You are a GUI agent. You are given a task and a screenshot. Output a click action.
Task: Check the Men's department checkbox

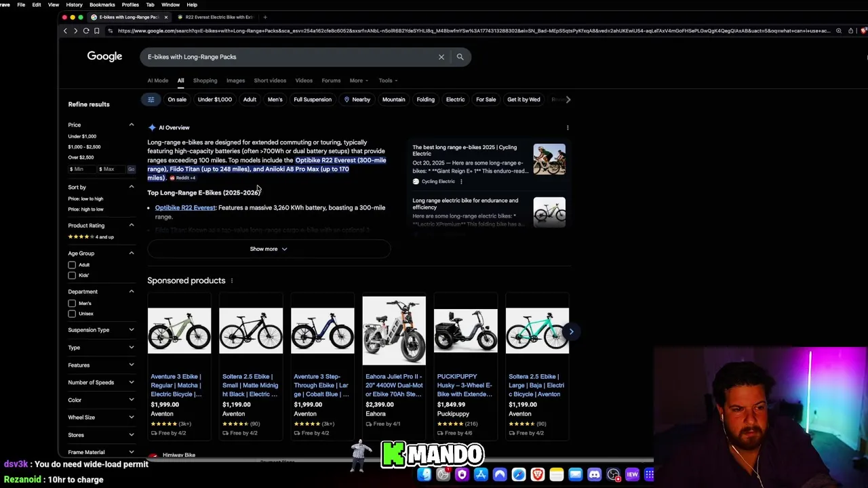[x=72, y=304]
